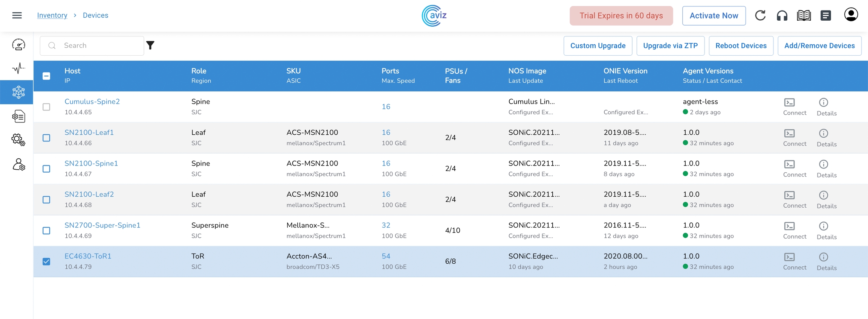The height and width of the screenshot is (319, 868).
Task: Go to Inventory breadcrumb link
Action: [x=52, y=15]
